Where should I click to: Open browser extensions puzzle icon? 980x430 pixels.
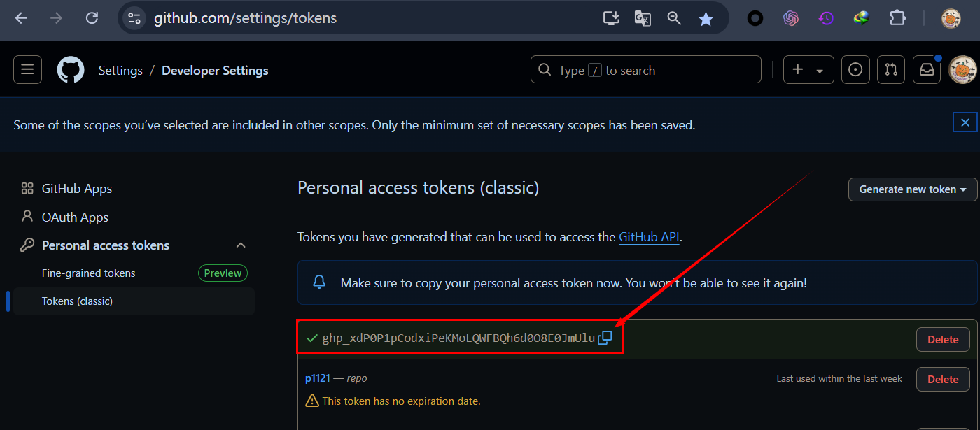(897, 19)
